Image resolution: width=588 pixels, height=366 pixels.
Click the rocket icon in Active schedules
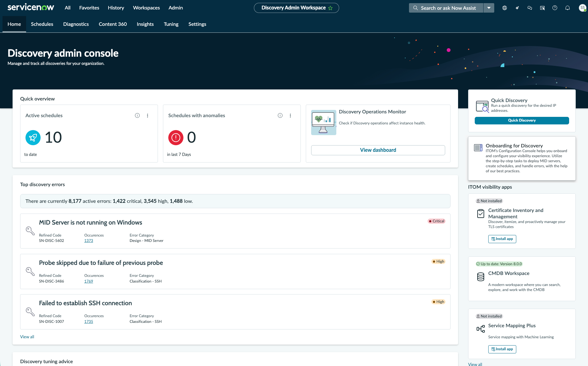[x=33, y=138]
